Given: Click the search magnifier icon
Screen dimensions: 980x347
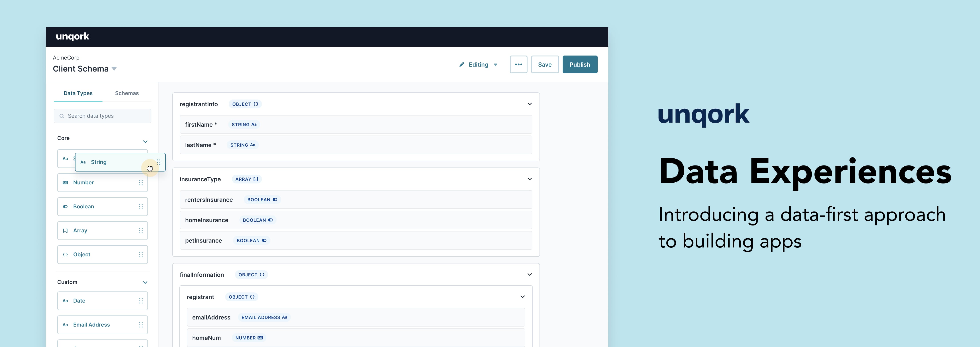Looking at the screenshot, I should coord(62,116).
